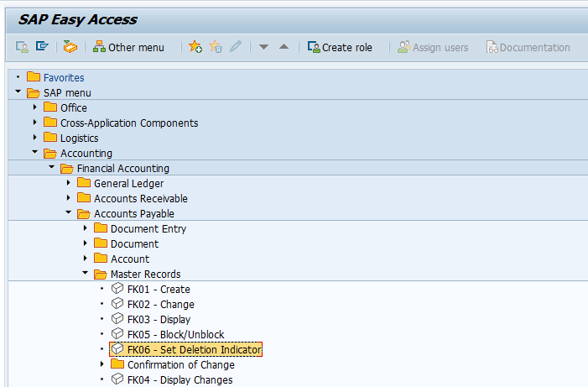Select FK01 - Create text
588x387 pixels.
[x=159, y=290]
